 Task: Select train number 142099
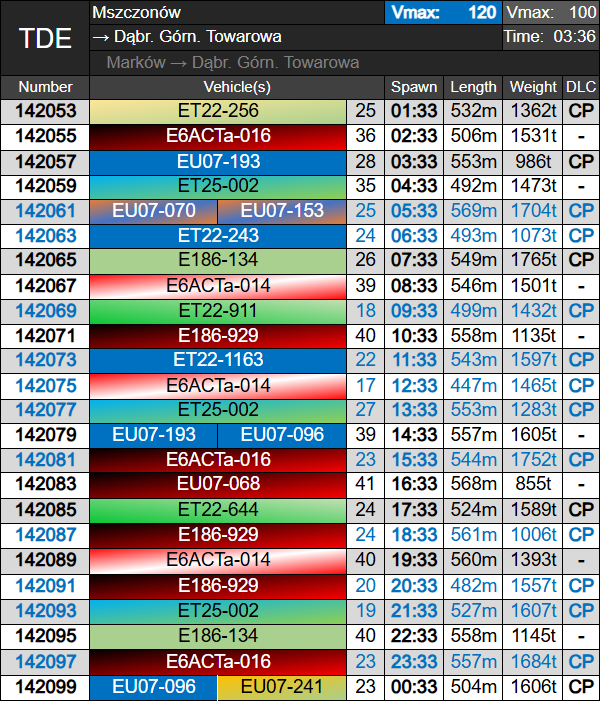45,687
